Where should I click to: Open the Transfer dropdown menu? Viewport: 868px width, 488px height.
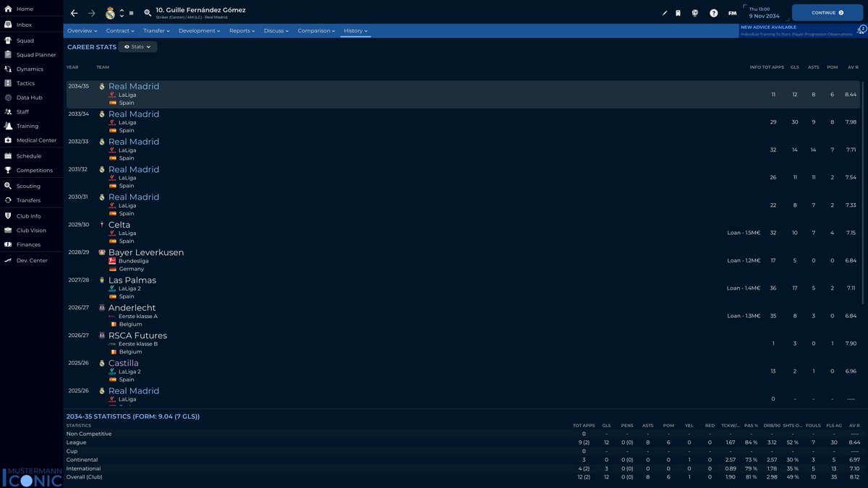[156, 30]
